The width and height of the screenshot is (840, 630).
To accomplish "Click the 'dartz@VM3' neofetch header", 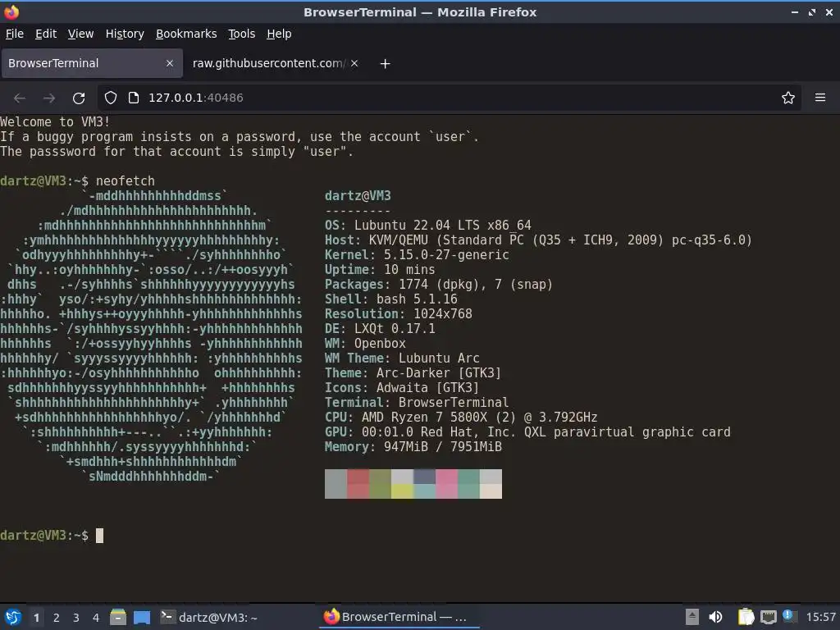I will [358, 195].
